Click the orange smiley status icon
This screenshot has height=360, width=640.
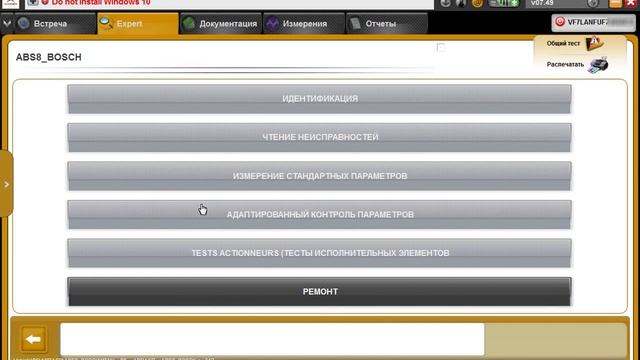[x=477, y=3]
